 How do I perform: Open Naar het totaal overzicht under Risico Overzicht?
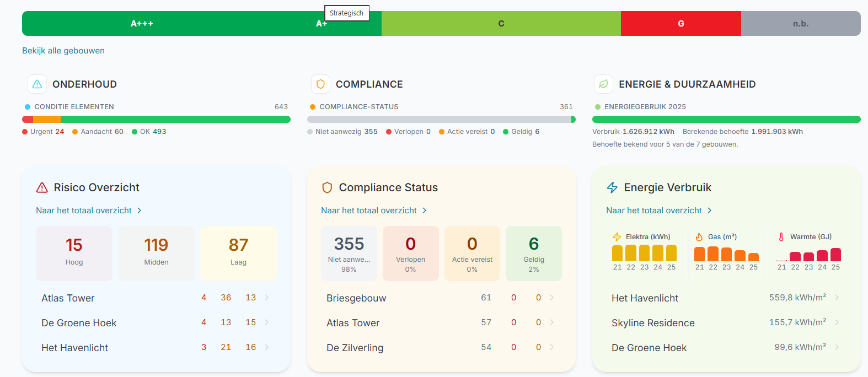(x=89, y=211)
